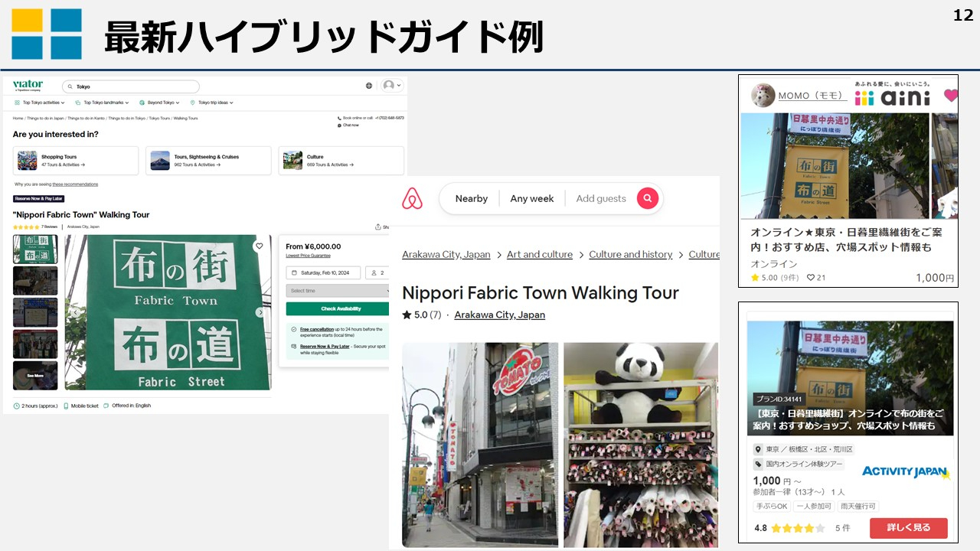Select the fourth gallery thumbnail in Viator
This screenshot has height=551, width=980.
pos(35,344)
